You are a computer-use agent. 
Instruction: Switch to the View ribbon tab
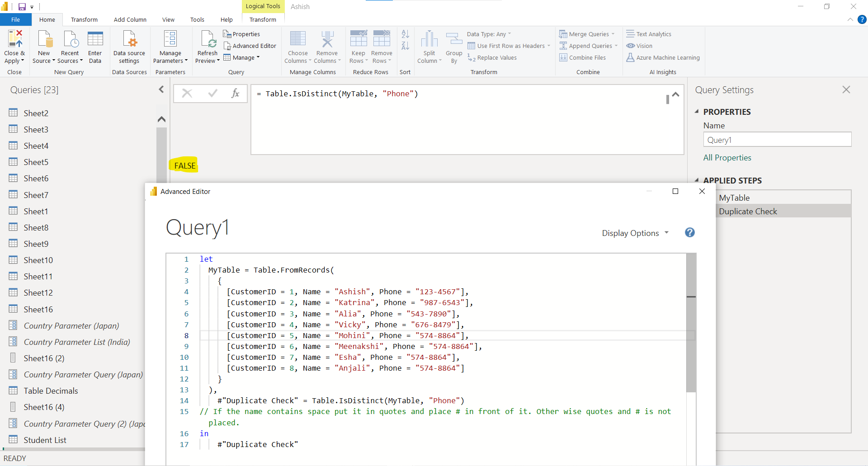click(x=168, y=19)
